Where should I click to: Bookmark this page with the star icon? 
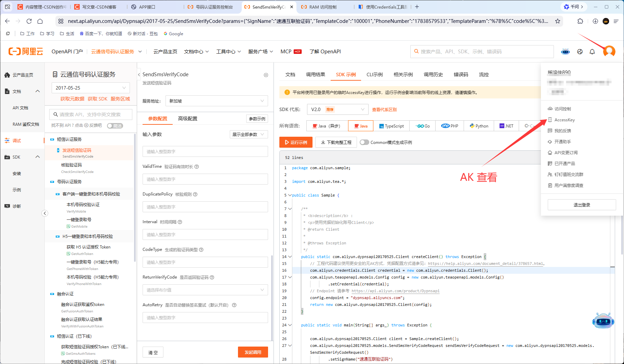pos(558,21)
